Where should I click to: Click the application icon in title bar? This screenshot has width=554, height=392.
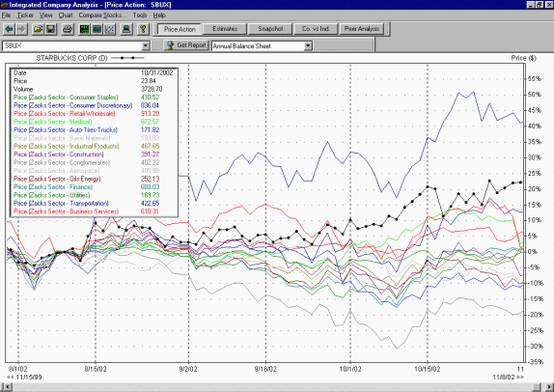point(4,5)
